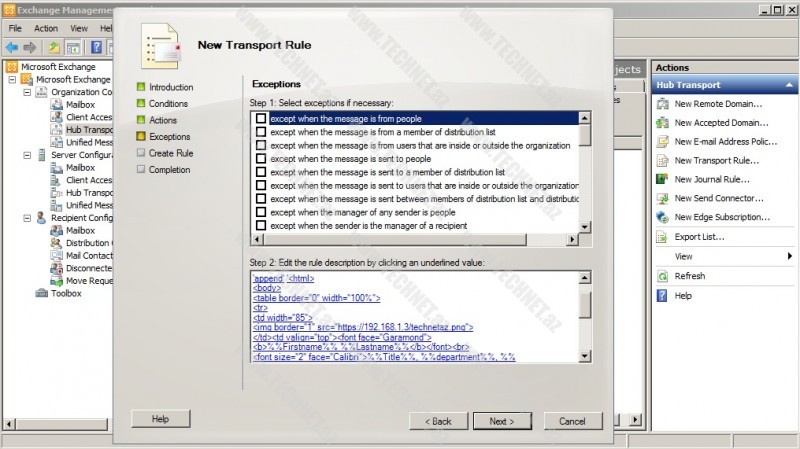Select Unified Messaging under Organization Configuration
The image size is (800, 449).
pos(89,142)
